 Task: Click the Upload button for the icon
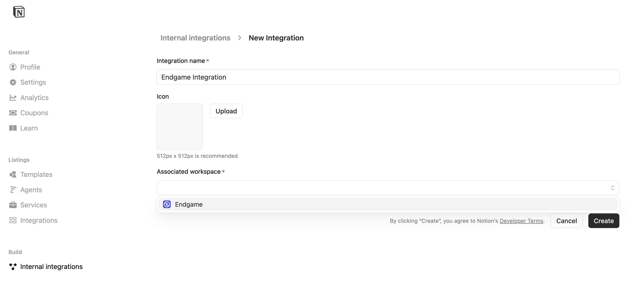[226, 111]
